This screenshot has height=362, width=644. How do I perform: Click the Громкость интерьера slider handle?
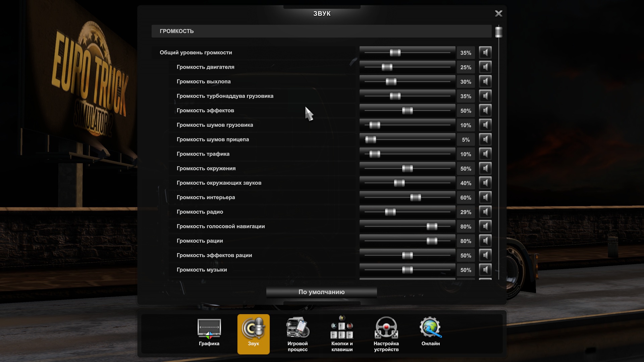tap(415, 197)
